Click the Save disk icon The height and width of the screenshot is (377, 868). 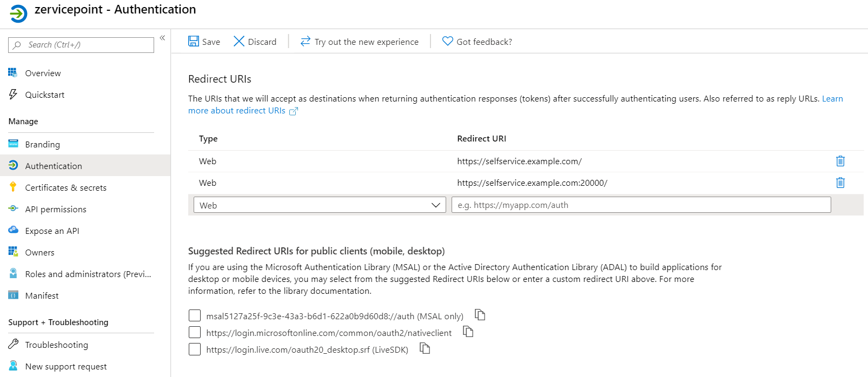coord(194,42)
